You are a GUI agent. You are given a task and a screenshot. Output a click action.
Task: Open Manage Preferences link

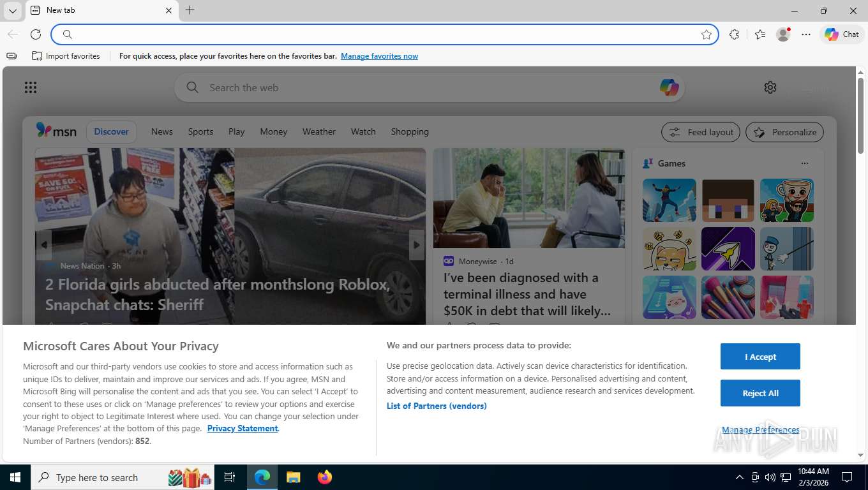pos(760,430)
